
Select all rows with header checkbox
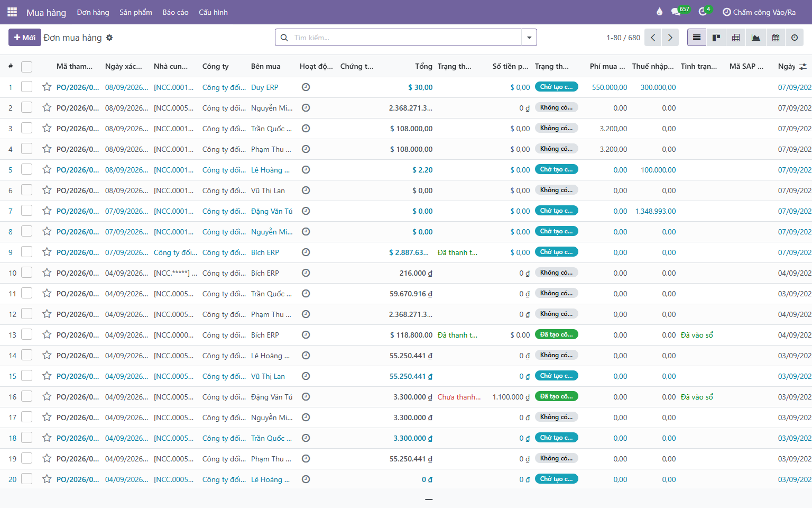[27, 67]
